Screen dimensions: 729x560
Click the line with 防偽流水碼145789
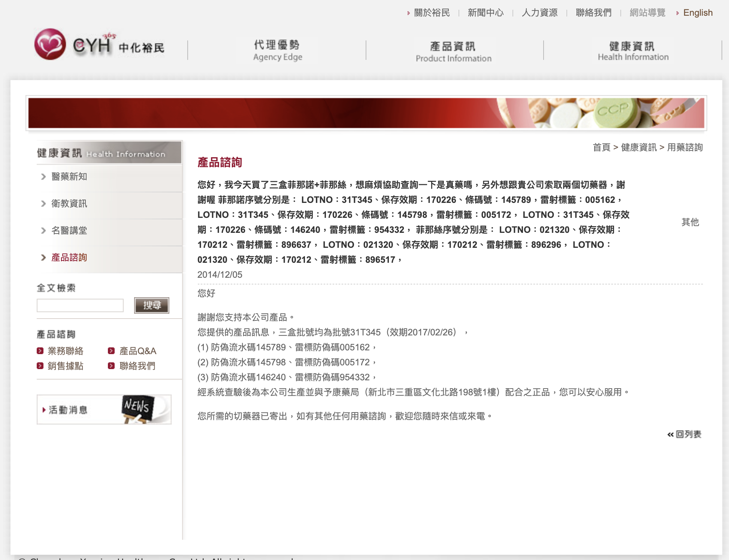point(287,347)
